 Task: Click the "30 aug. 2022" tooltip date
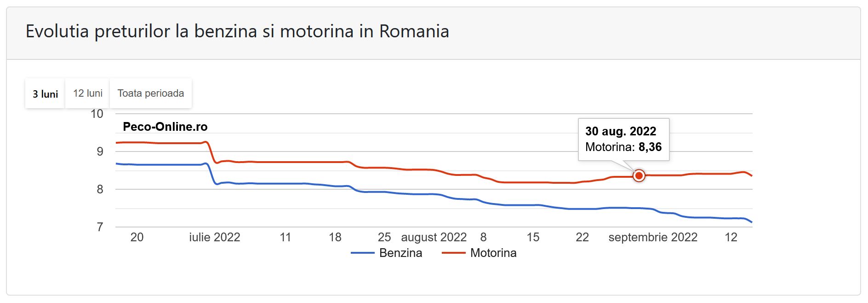pyautogui.click(x=621, y=131)
